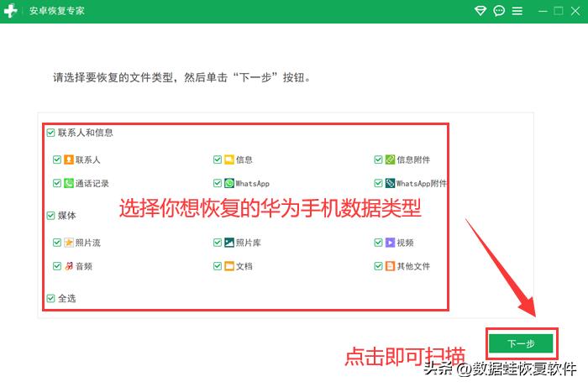Toggle the 媒体 group checkbox
588x387 pixels.
50,216
